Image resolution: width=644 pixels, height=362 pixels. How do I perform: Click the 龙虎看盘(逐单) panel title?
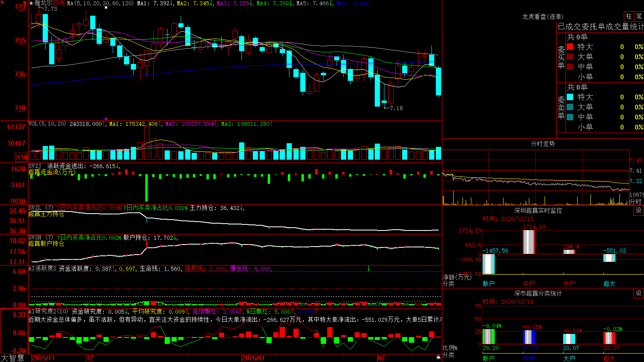543,16
